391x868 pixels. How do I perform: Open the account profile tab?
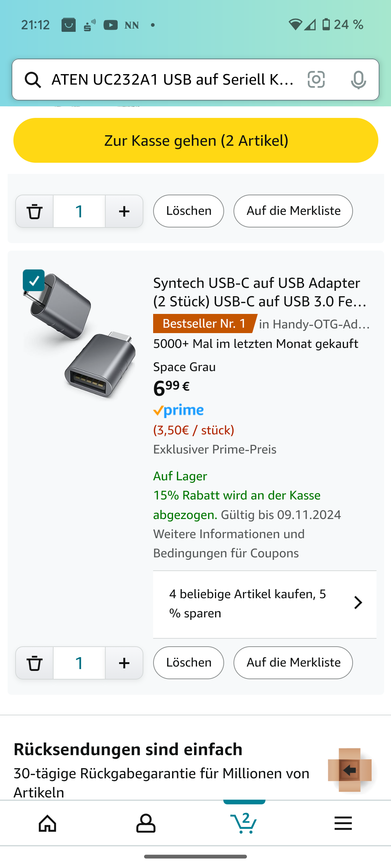click(x=146, y=824)
